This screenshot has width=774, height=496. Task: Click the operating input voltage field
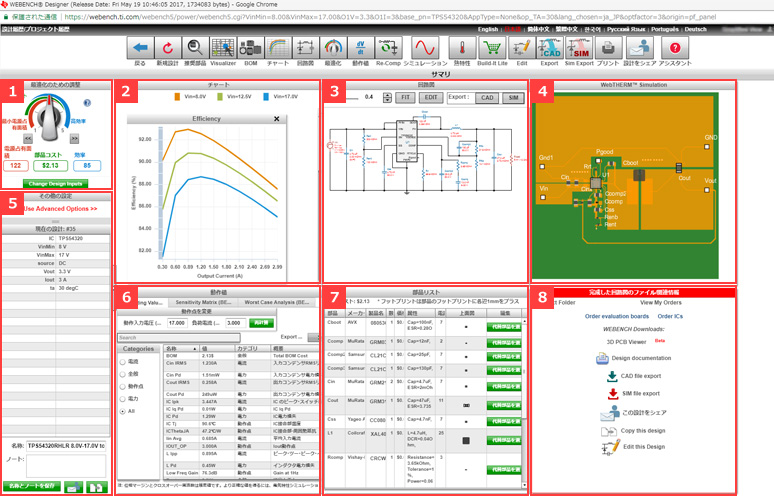(x=177, y=323)
